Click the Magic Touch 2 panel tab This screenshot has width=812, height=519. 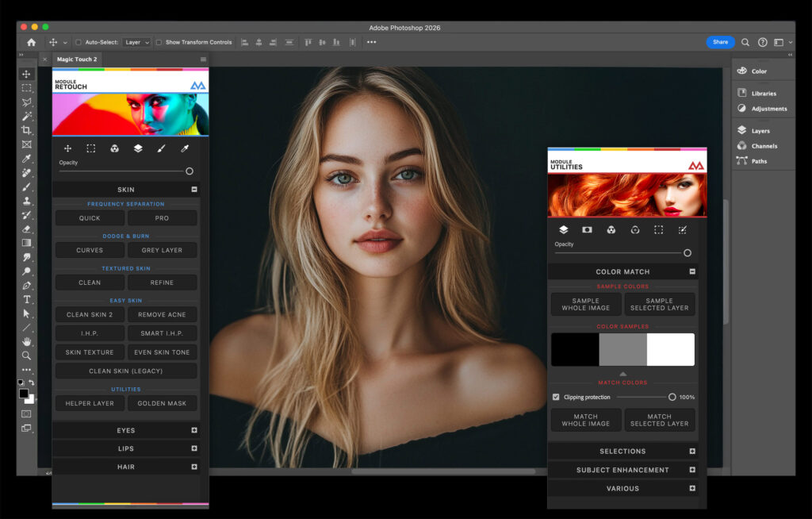pos(77,60)
